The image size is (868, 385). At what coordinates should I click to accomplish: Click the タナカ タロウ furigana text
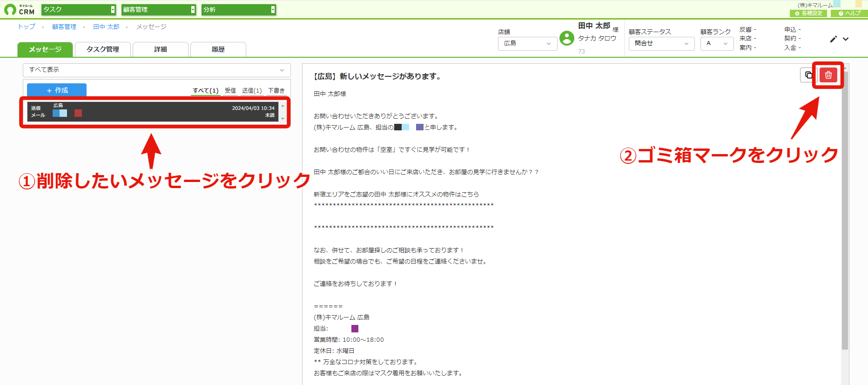(x=597, y=38)
